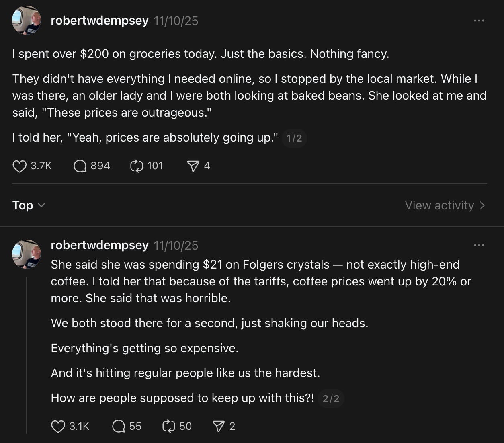504x443 pixels.
Task: Like the first post with heart icon
Action: [19, 166]
